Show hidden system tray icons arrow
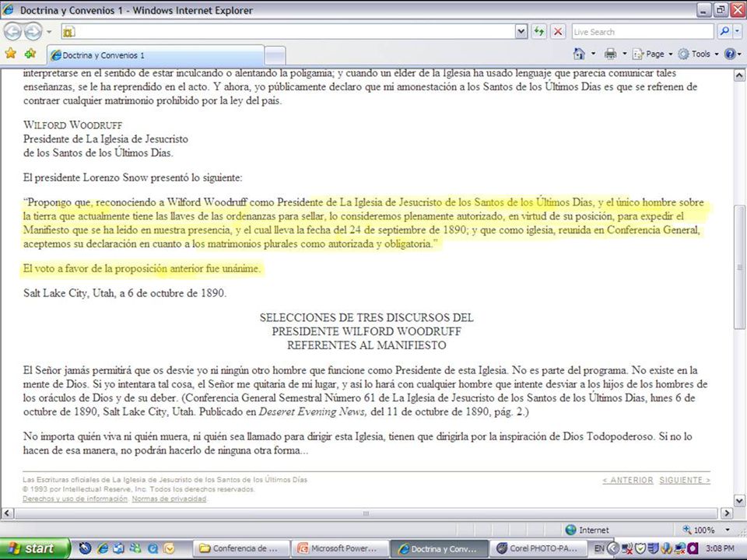Screen dimensions: 747x560 (x=614, y=548)
